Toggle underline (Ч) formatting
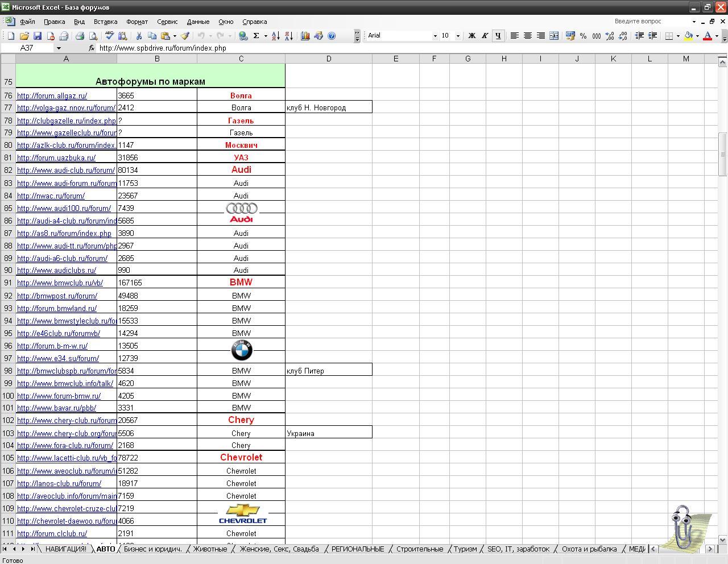728x564 pixels. (x=498, y=36)
